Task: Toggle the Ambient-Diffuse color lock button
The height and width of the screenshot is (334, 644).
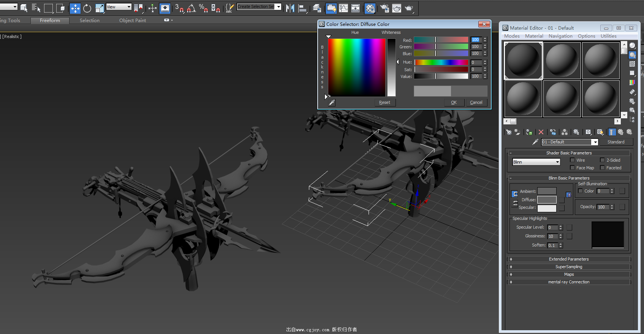Action: click(515, 194)
